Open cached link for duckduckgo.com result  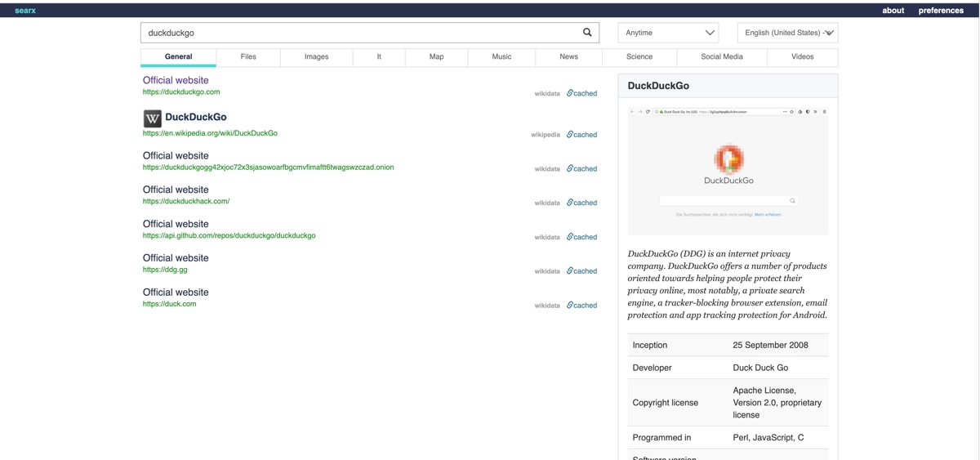coord(582,93)
